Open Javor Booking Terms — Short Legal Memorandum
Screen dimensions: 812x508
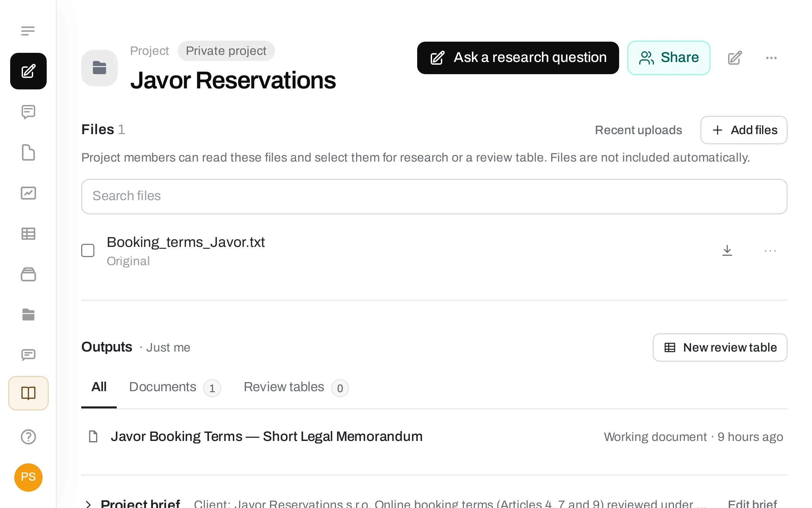(266, 437)
